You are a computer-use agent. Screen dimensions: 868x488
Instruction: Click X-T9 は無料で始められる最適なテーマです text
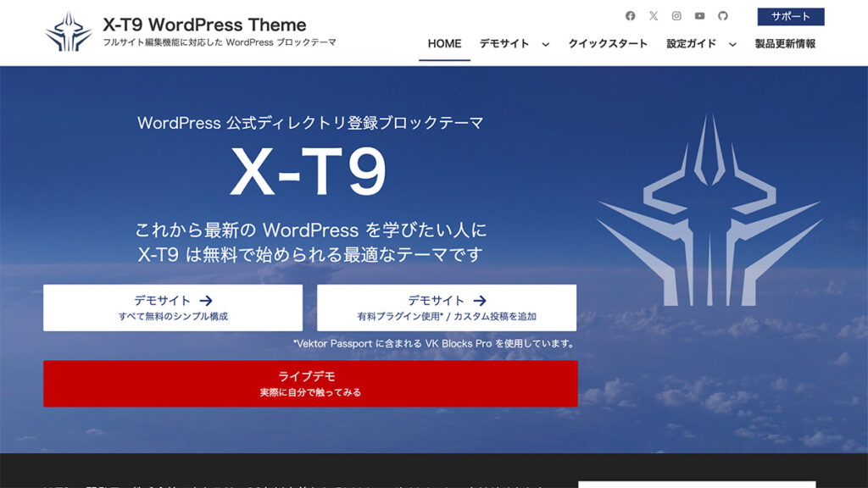click(x=310, y=254)
